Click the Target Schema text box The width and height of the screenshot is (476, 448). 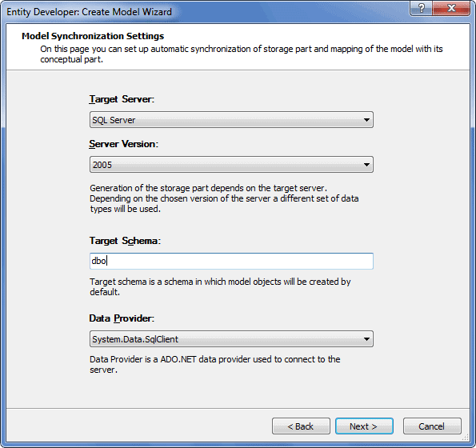tap(231, 261)
